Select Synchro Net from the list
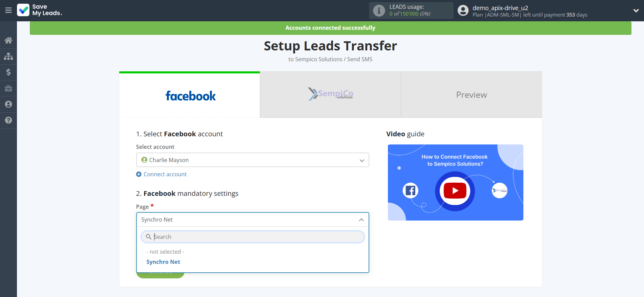This screenshot has width=644, height=297. [x=163, y=262]
